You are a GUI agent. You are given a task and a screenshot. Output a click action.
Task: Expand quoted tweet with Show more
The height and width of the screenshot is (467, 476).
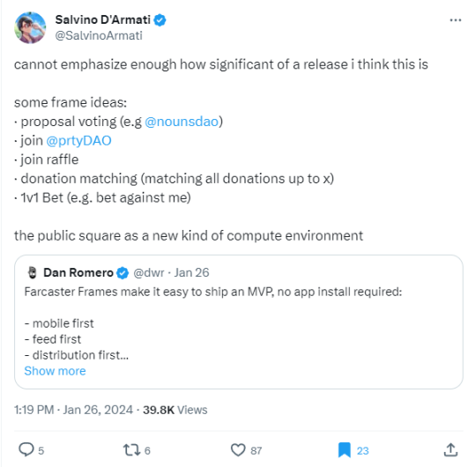pos(55,371)
